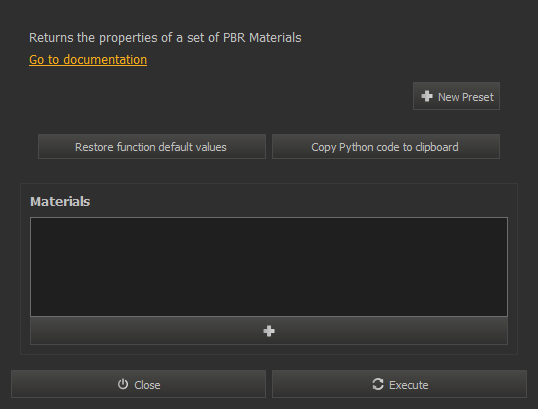Click the Close button
Viewport: 538px width, 409px height.
[138, 384]
